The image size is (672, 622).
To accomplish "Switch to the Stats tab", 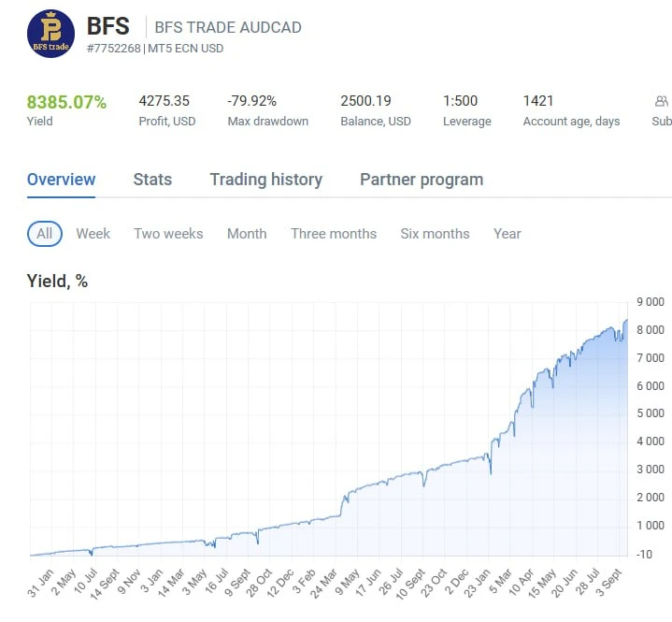I will pos(152,180).
